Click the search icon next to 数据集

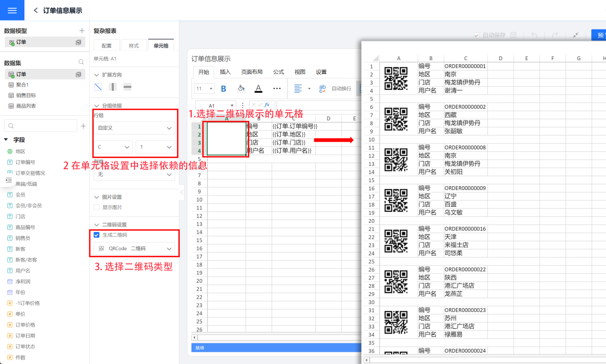(x=81, y=62)
